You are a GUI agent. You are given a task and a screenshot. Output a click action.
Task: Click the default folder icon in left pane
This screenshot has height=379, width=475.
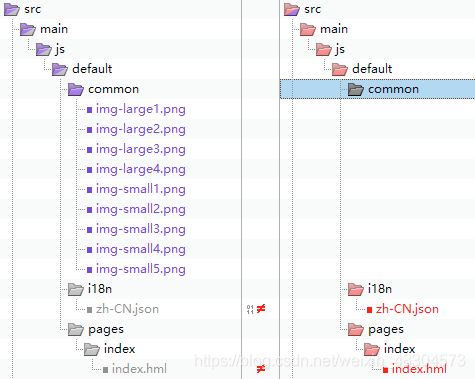pyautogui.click(x=60, y=69)
